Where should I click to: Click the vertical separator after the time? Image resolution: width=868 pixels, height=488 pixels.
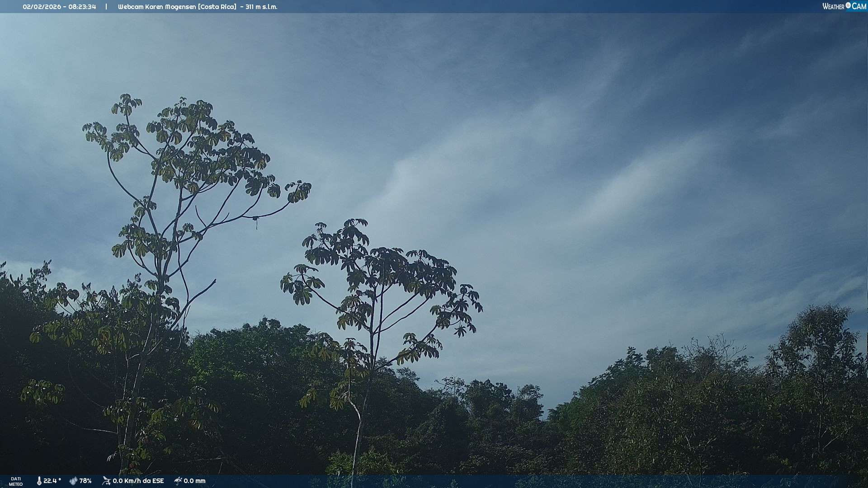(106, 7)
